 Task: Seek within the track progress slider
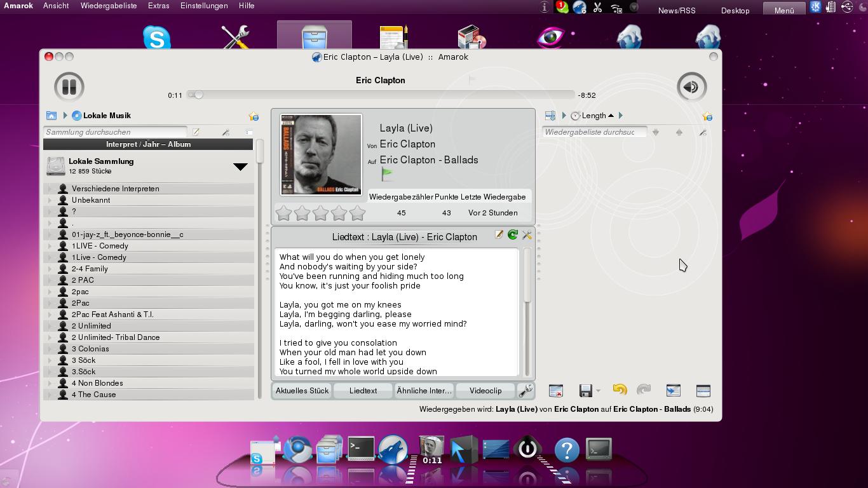pos(381,95)
